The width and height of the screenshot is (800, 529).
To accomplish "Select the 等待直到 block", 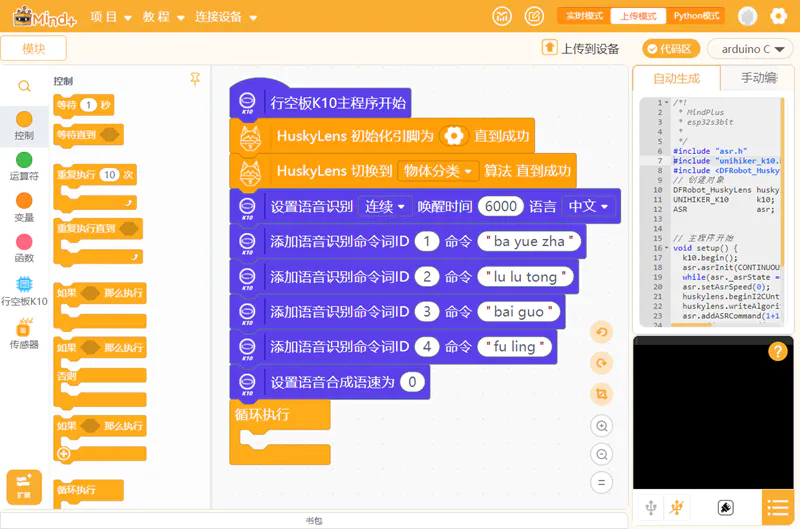I will click(88, 136).
